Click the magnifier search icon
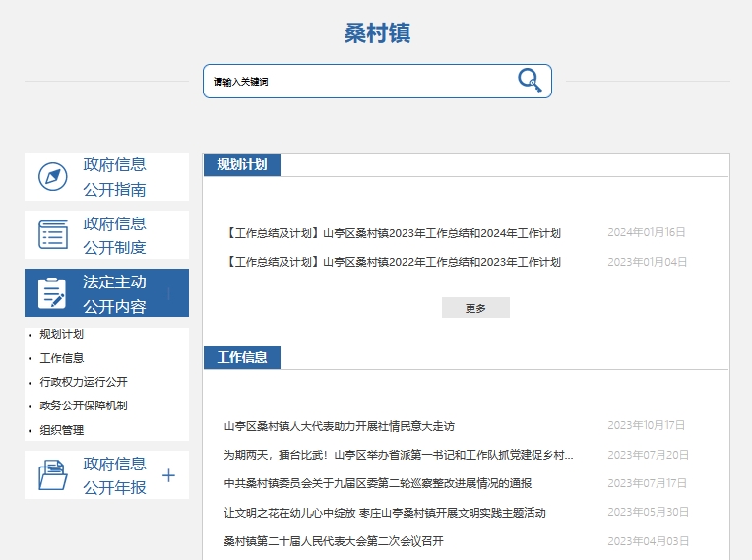 tap(530, 80)
